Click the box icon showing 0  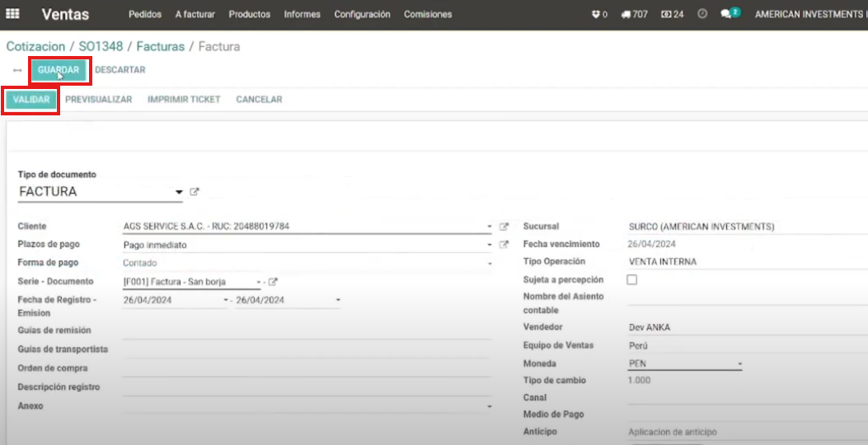click(x=599, y=15)
